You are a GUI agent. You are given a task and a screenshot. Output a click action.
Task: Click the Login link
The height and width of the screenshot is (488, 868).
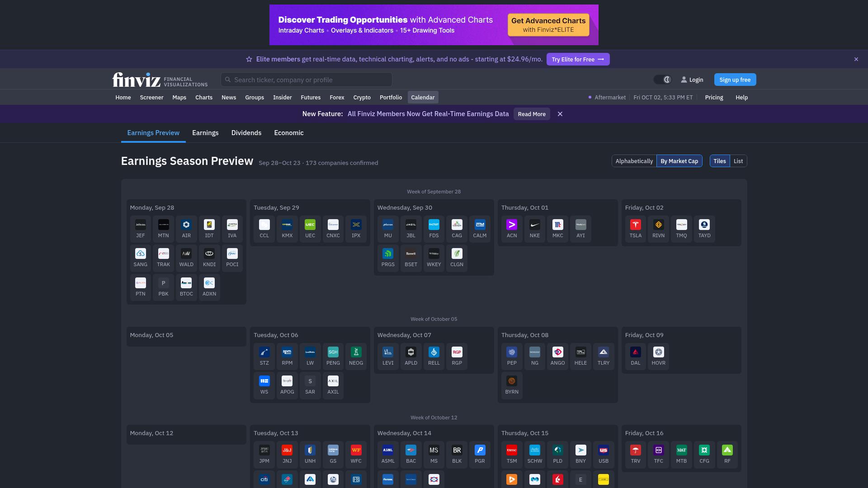click(692, 80)
